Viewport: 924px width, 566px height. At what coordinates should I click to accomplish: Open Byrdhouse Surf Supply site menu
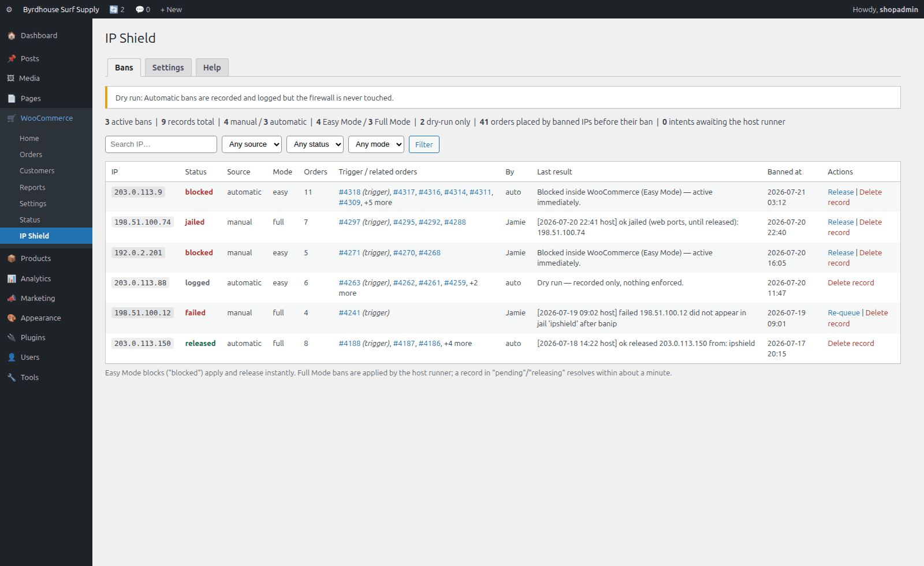pos(61,9)
